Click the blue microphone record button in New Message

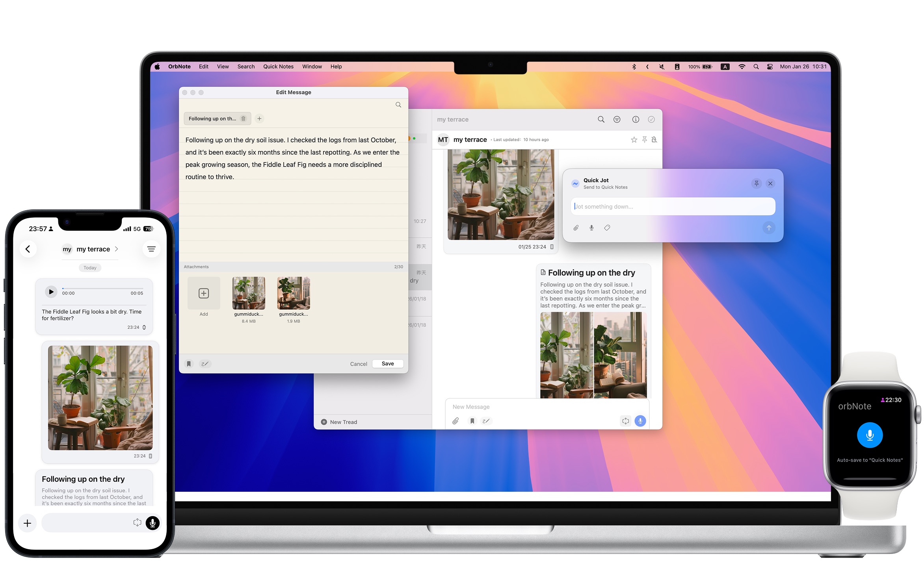click(640, 421)
